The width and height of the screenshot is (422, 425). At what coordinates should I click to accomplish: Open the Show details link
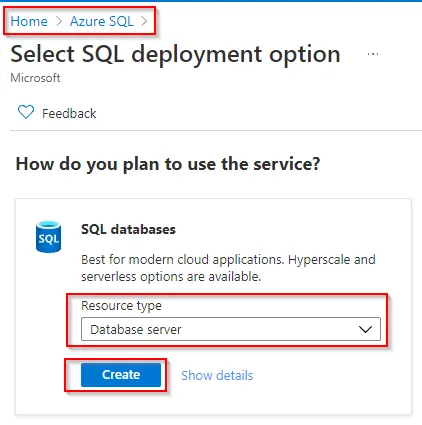pyautogui.click(x=217, y=375)
